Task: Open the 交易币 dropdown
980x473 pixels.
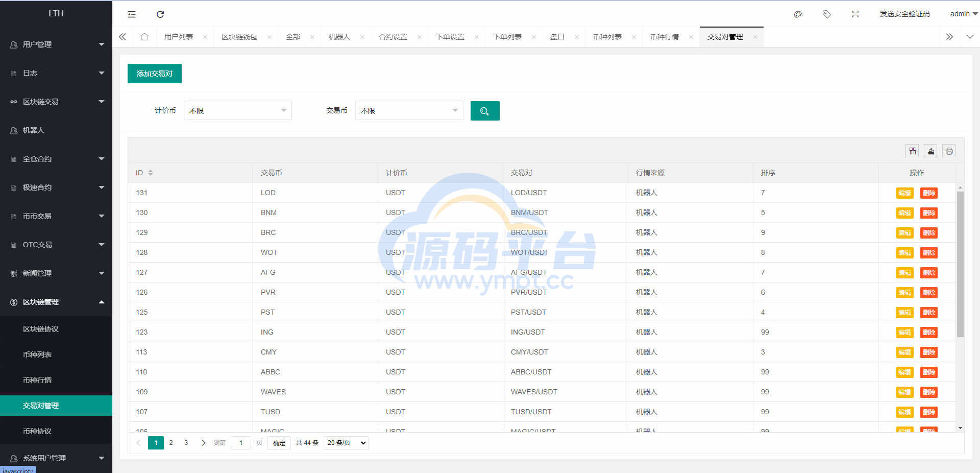Action: 409,110
